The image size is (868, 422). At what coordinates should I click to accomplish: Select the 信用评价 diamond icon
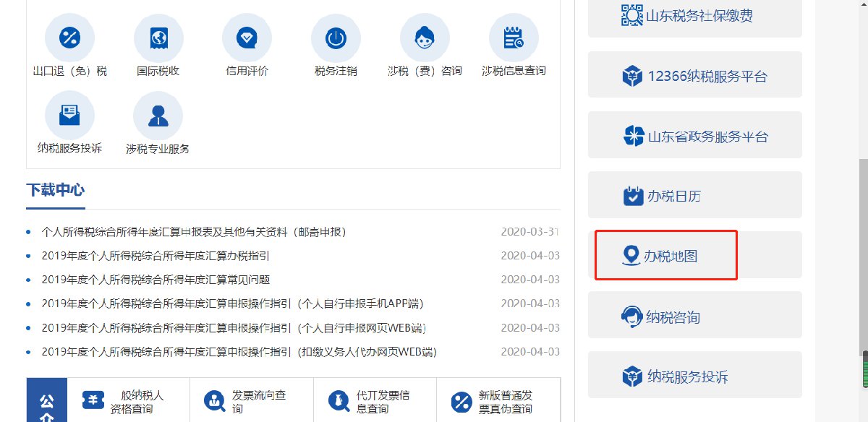(x=247, y=38)
